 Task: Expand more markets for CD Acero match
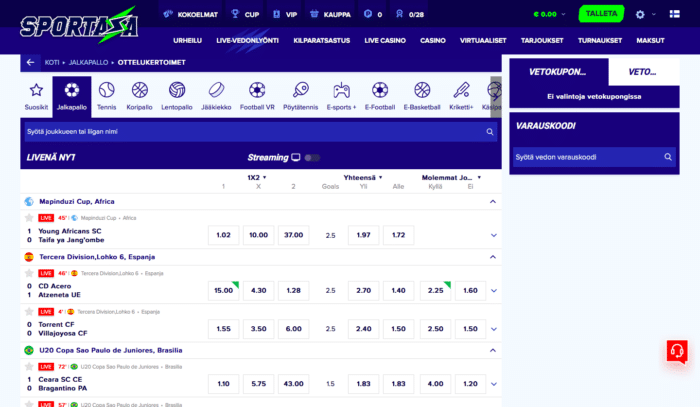(494, 291)
